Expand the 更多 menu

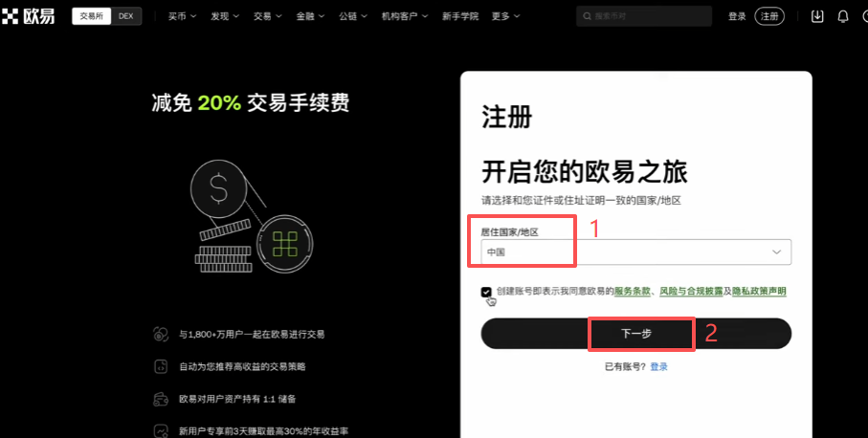(505, 16)
